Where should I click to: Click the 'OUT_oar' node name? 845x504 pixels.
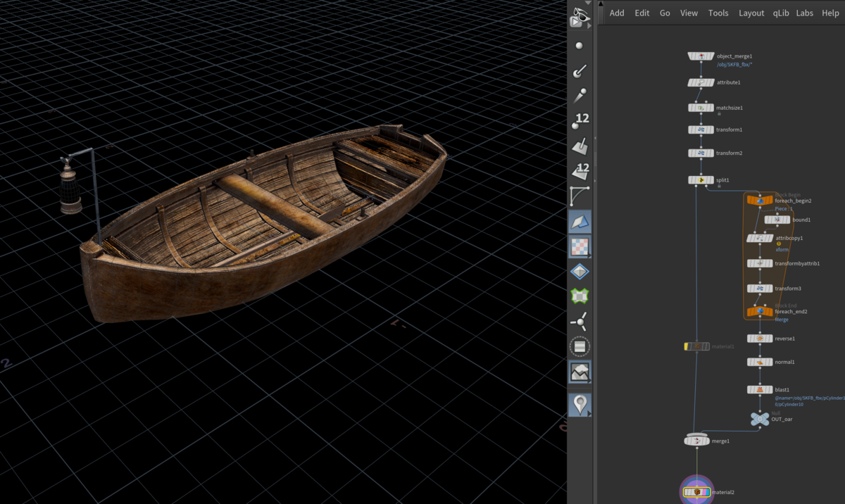(782, 420)
